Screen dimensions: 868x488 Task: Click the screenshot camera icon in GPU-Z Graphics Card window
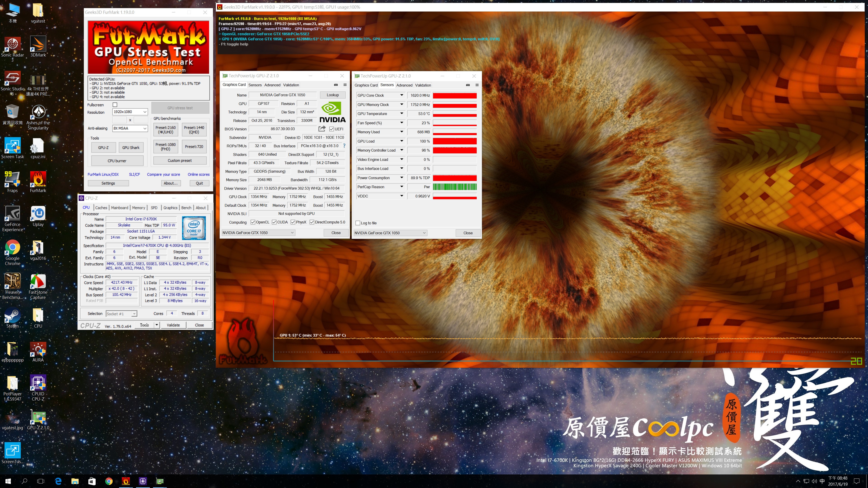coord(336,85)
